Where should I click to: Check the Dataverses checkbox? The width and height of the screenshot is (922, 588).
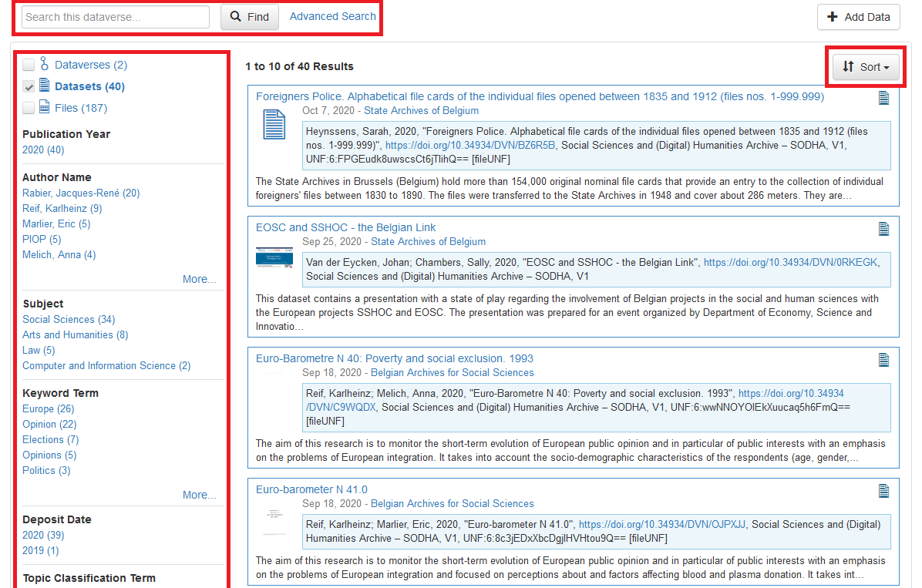point(29,65)
